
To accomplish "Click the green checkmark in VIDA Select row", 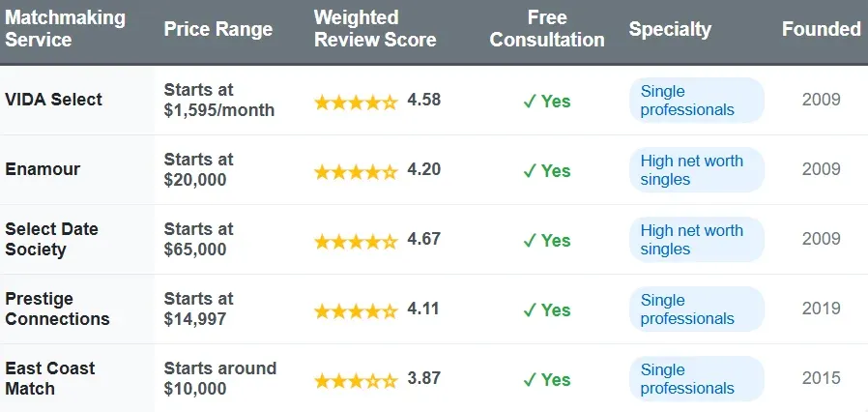I will click(x=529, y=102).
